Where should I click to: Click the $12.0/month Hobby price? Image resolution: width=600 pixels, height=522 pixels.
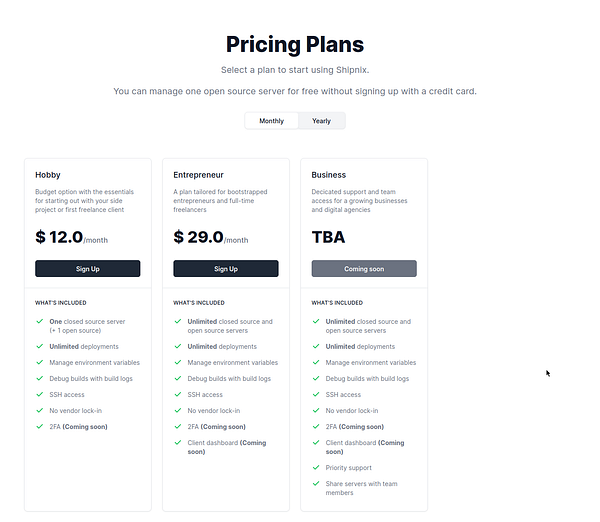coord(71,237)
